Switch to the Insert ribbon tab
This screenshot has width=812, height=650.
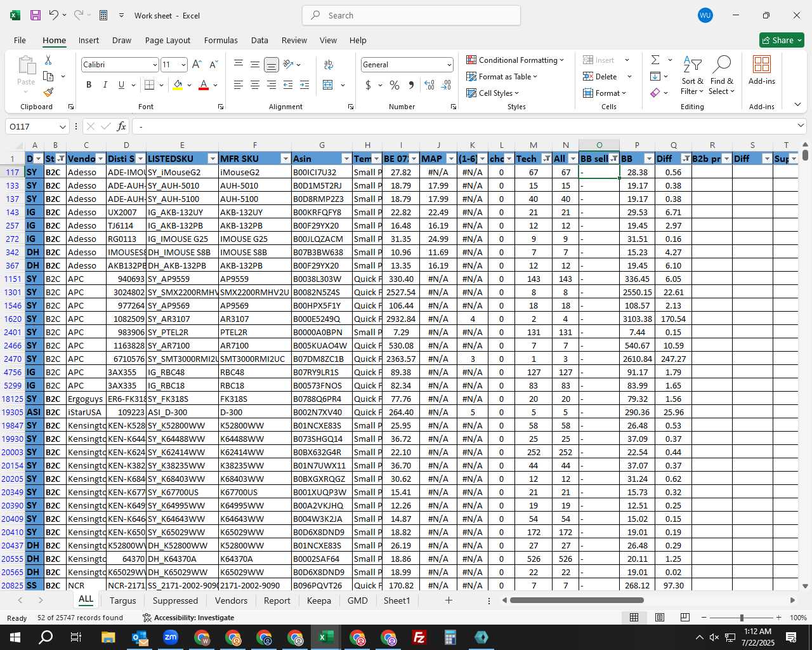89,40
